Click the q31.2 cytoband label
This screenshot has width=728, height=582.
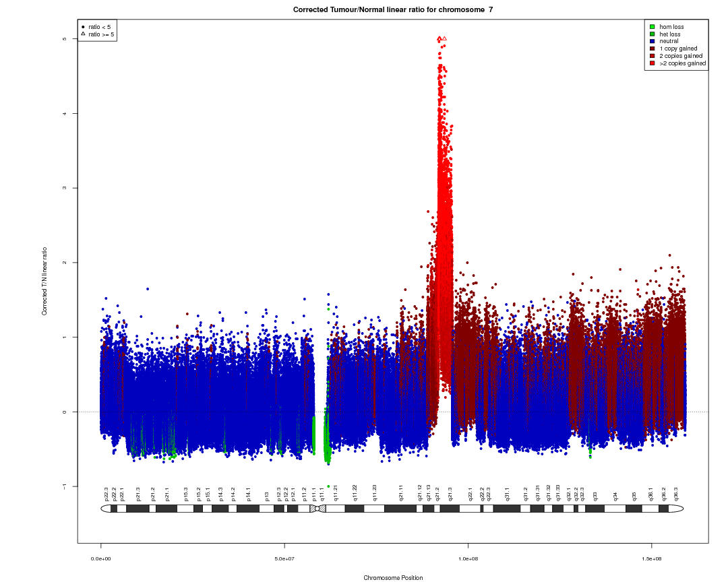526,494
